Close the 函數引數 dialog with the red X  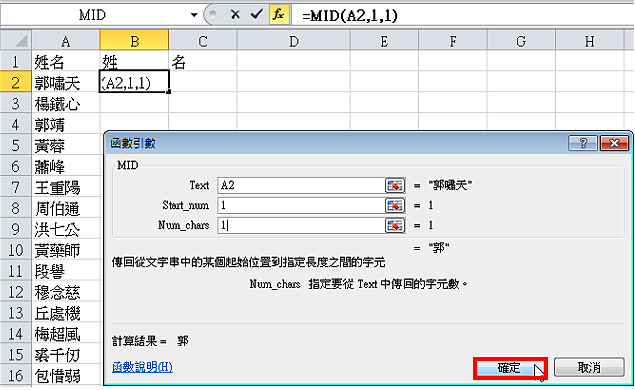pos(614,143)
